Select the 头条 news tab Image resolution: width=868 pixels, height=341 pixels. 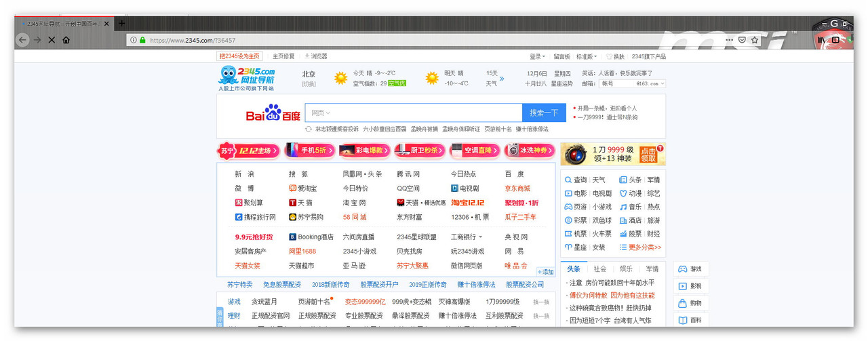574,269
